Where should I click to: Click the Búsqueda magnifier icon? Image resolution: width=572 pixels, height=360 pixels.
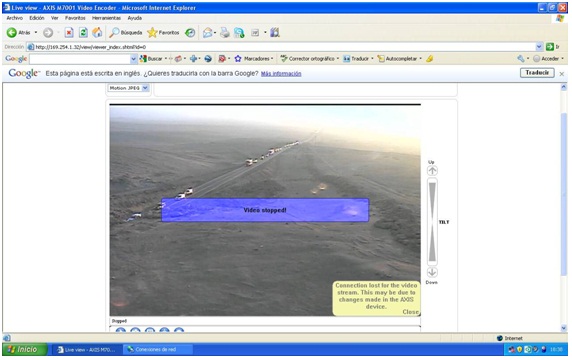pyautogui.click(x=114, y=33)
